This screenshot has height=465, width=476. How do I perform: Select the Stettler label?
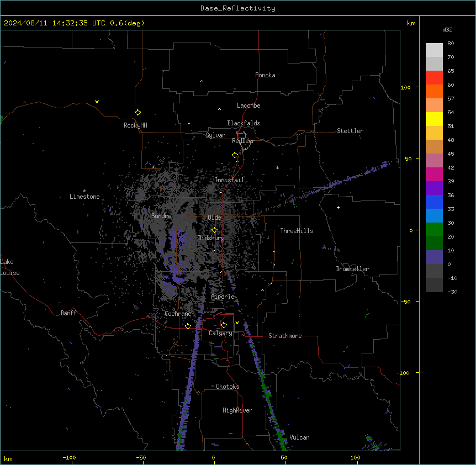(x=350, y=131)
